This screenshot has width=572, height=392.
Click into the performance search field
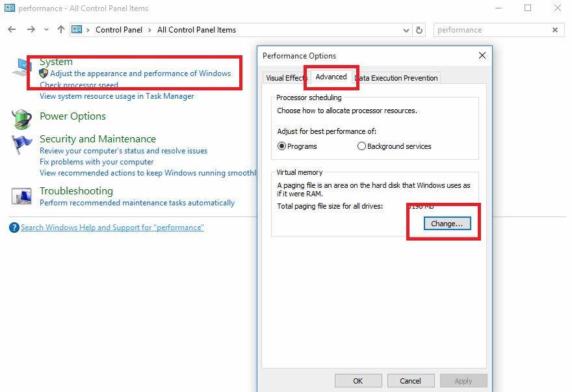(x=491, y=30)
